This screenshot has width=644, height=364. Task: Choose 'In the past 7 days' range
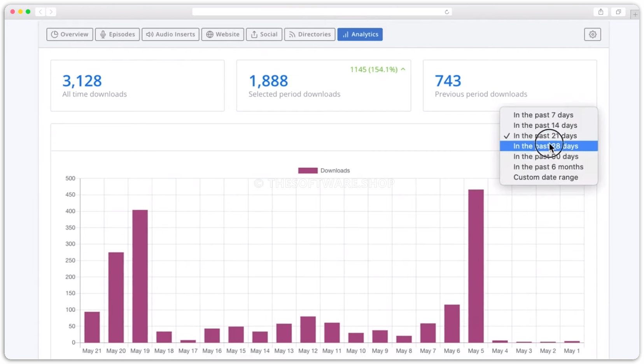543,114
